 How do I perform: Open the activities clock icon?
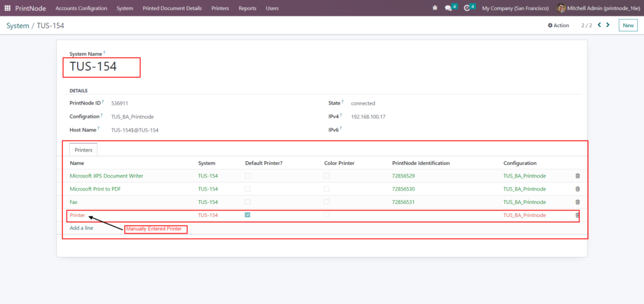pos(467,8)
